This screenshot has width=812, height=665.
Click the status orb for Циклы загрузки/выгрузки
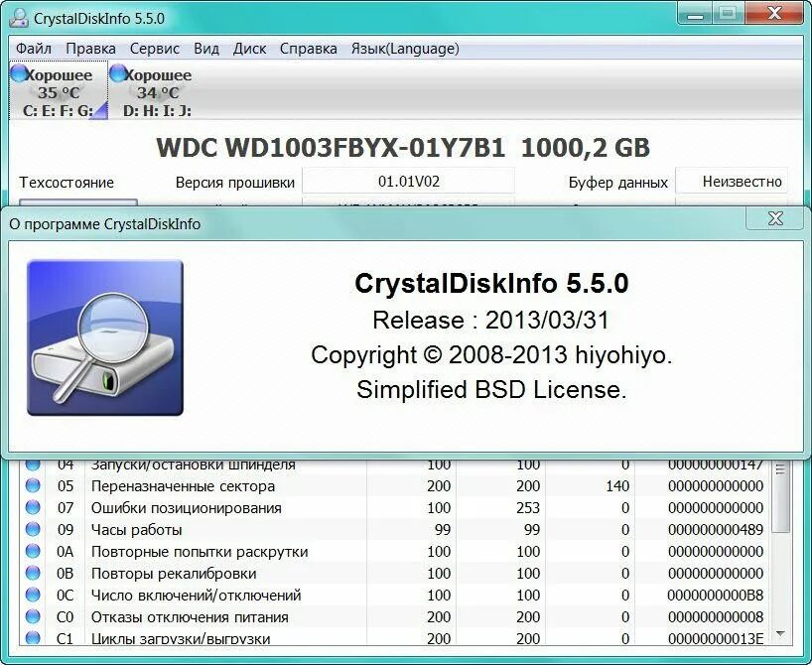[x=33, y=637]
